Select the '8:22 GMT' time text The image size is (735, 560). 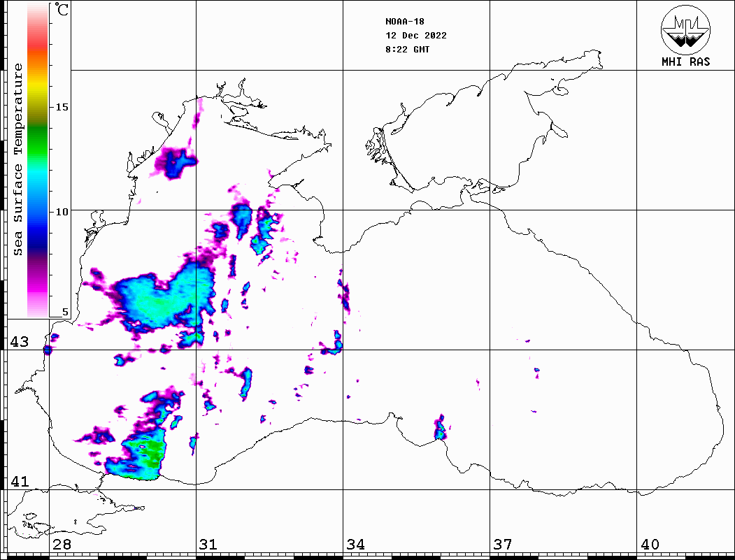point(407,50)
